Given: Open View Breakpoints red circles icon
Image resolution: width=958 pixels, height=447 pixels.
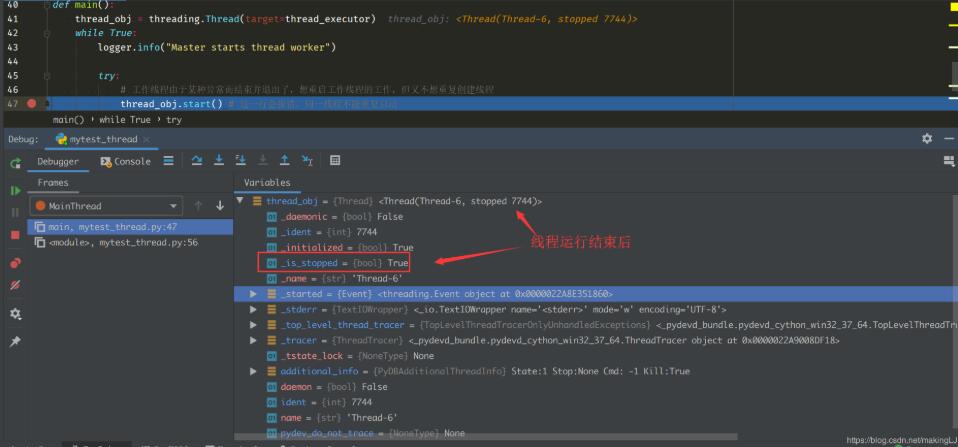Looking at the screenshot, I should pyautogui.click(x=16, y=263).
